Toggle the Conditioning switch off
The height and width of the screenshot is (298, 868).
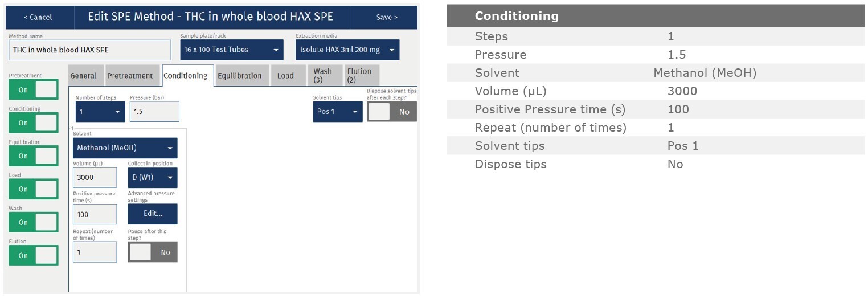34,123
